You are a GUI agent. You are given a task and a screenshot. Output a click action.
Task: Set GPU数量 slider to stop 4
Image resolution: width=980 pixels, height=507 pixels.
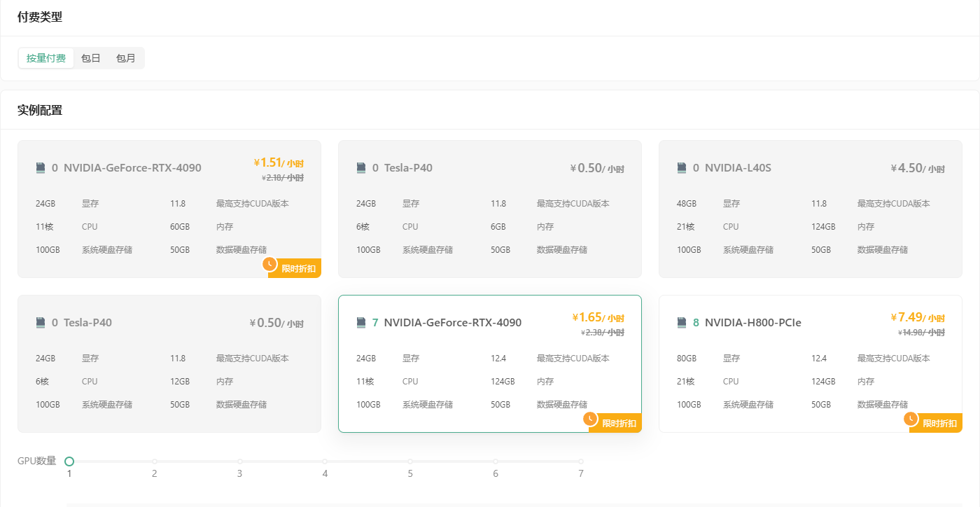point(325,461)
